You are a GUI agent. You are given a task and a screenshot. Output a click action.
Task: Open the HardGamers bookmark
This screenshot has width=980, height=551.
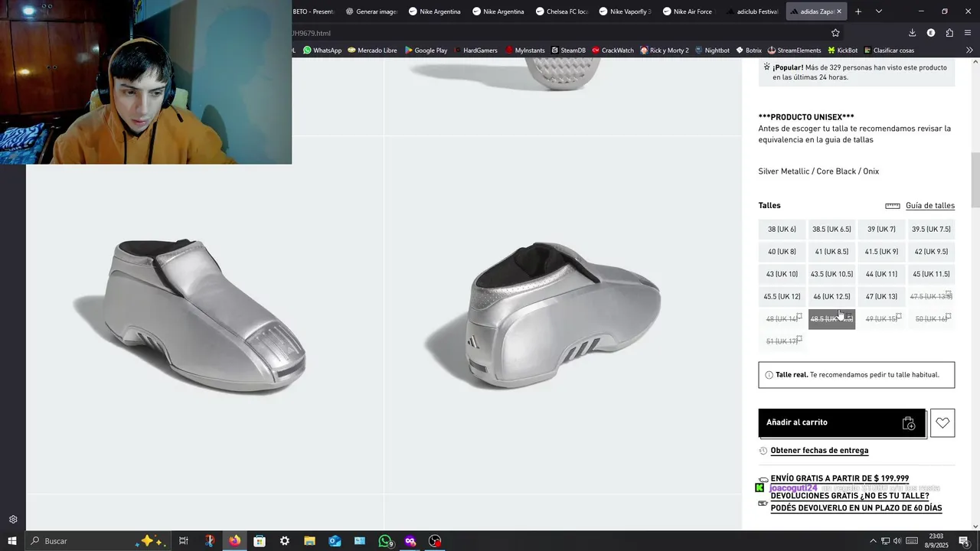point(475,51)
